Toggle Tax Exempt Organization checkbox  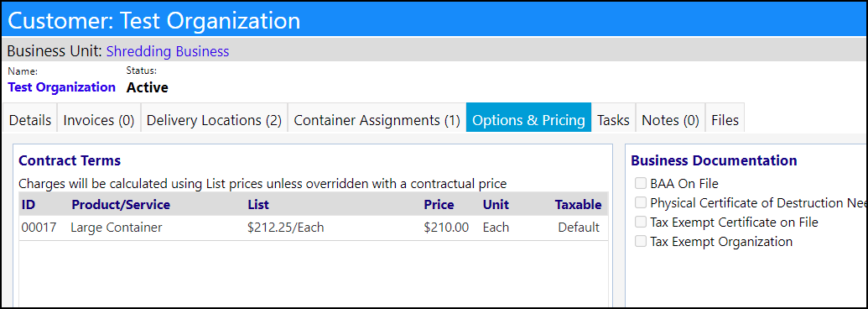pyautogui.click(x=641, y=242)
